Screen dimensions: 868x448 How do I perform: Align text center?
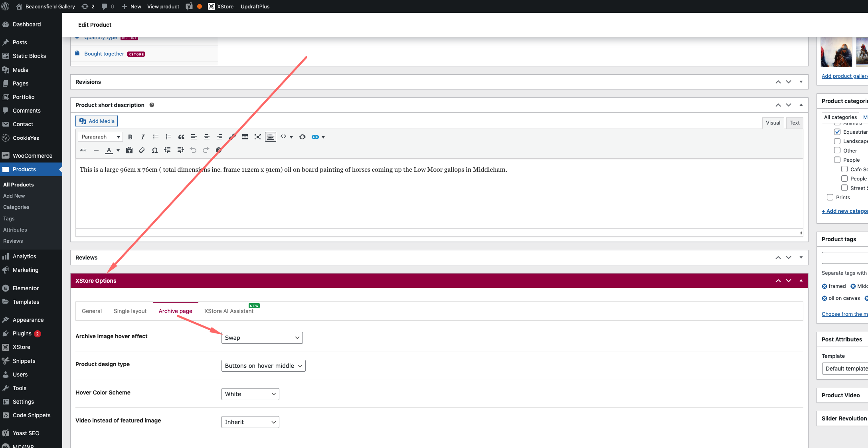(207, 137)
